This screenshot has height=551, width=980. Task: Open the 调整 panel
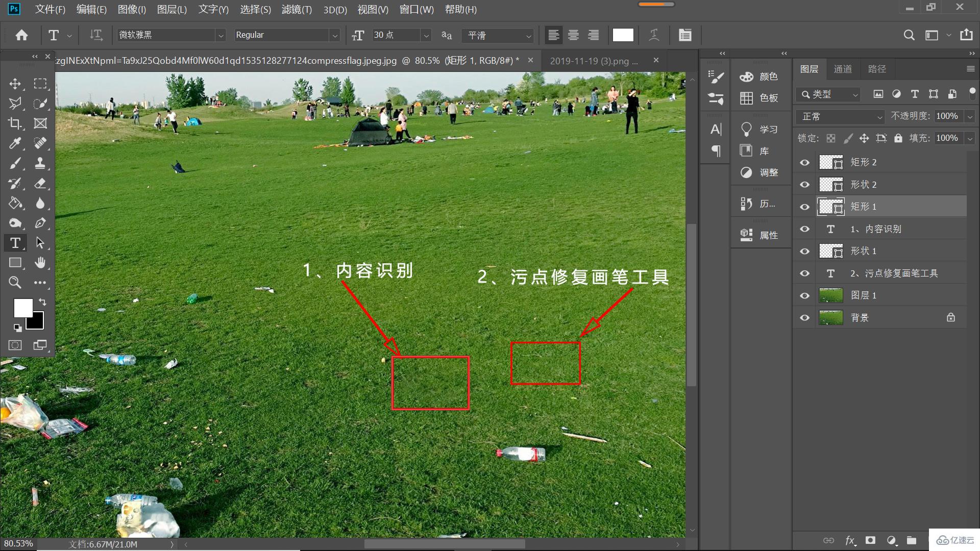coord(759,172)
